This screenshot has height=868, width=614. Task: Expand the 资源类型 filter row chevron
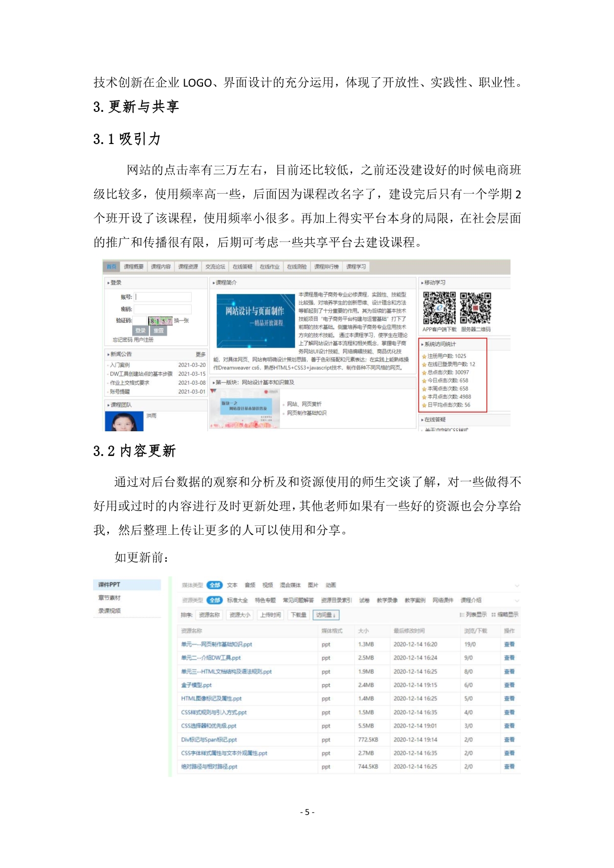point(517,601)
